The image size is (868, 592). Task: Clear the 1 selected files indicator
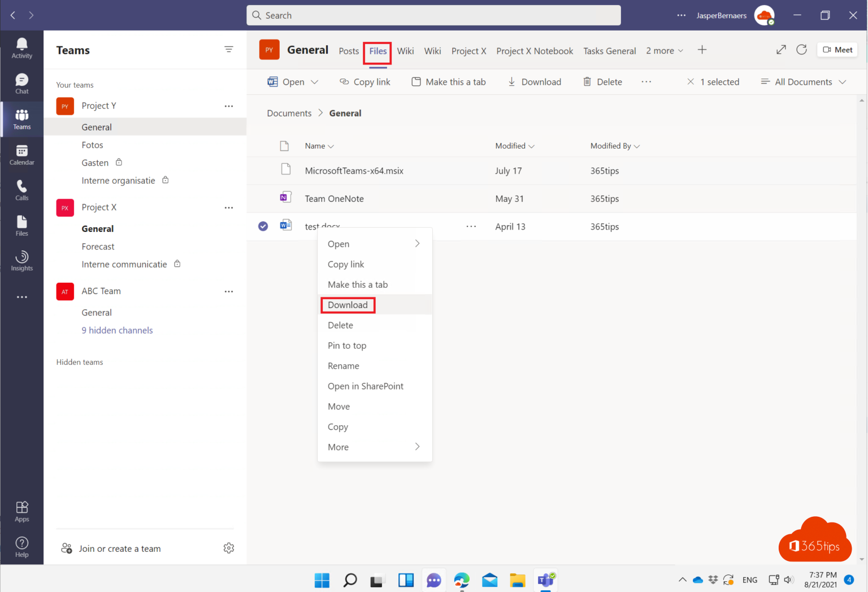691,81
